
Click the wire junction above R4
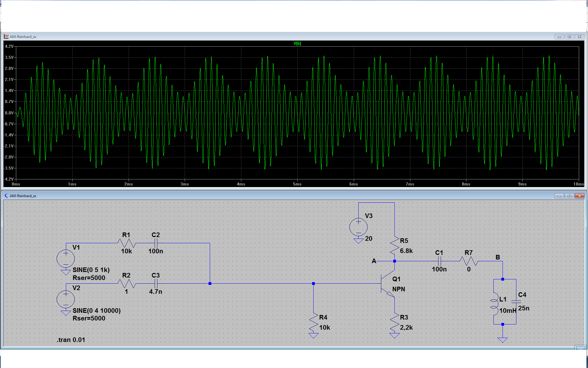tap(314, 284)
